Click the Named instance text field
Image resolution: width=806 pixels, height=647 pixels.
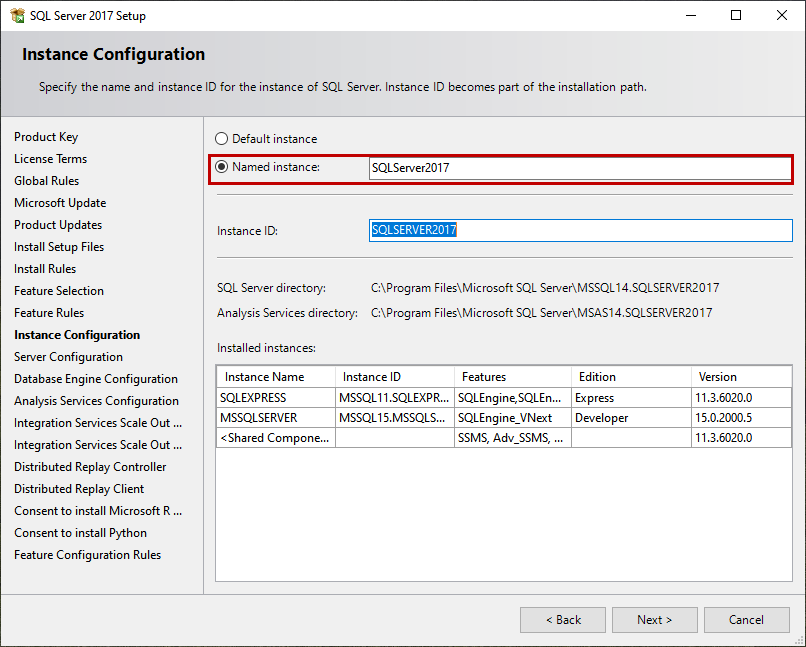pos(578,168)
